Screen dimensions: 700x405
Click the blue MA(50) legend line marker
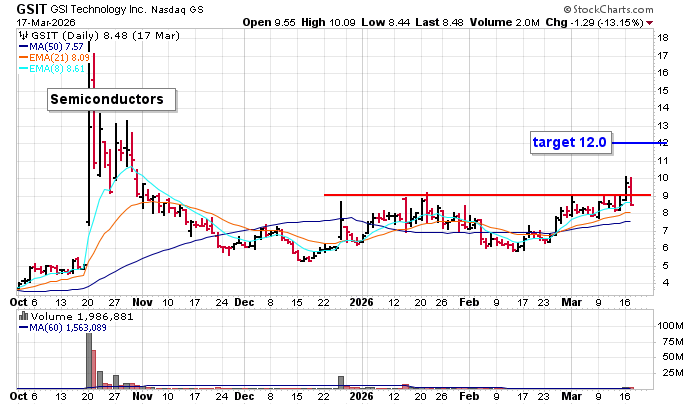point(24,46)
